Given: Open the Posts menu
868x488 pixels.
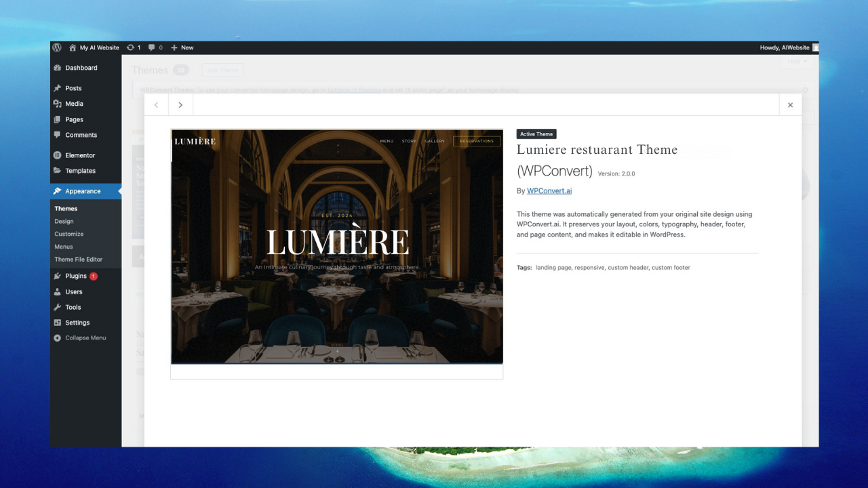Looking at the screenshot, I should (85, 88).
